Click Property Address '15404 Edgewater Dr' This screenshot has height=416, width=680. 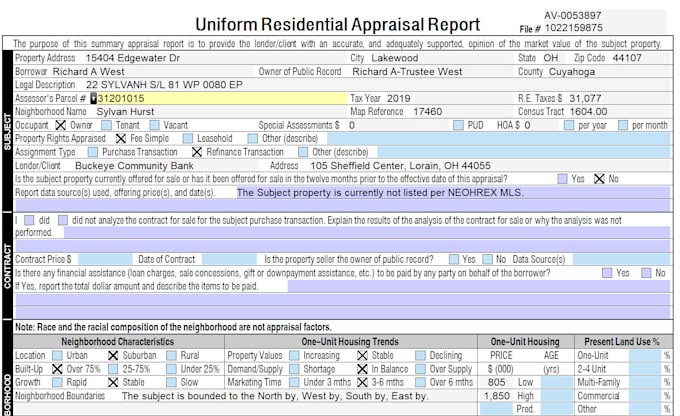133,58
